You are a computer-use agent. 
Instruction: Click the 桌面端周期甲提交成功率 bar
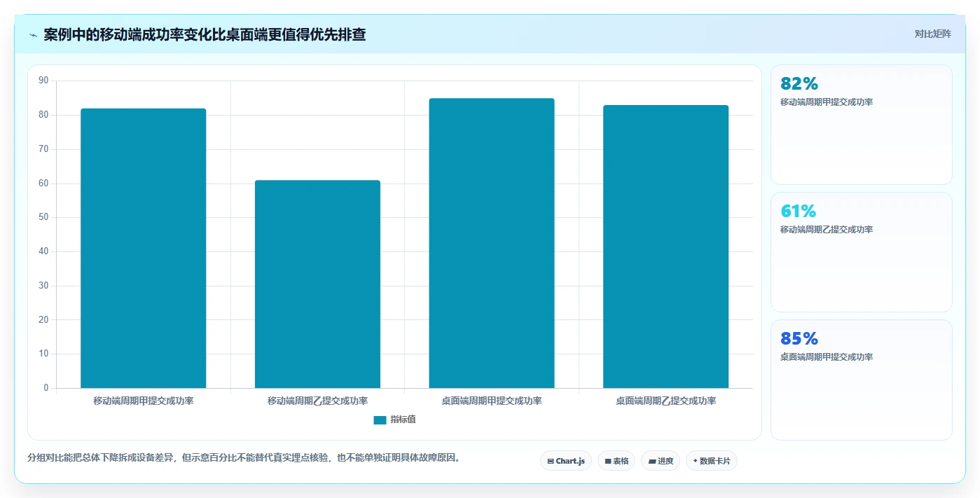point(492,243)
